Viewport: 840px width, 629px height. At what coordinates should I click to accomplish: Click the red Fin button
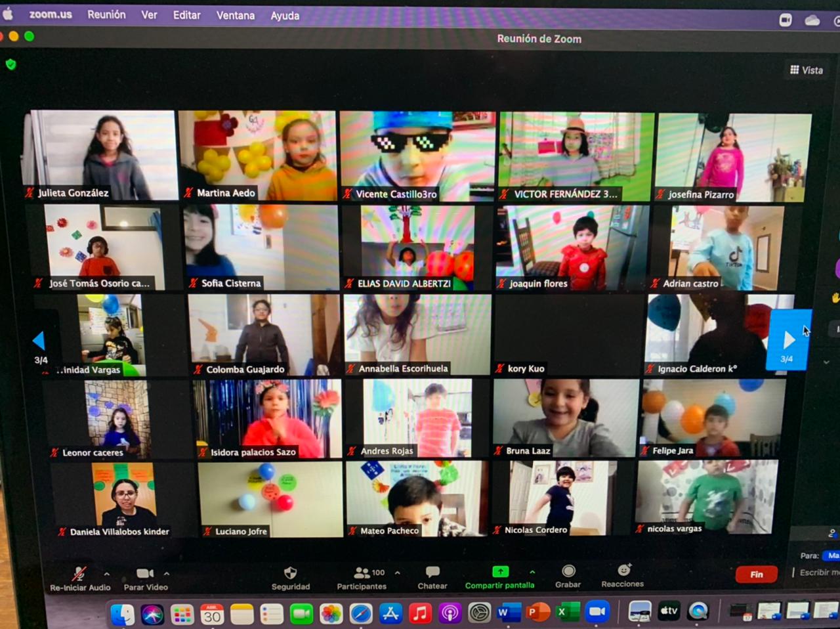756,575
